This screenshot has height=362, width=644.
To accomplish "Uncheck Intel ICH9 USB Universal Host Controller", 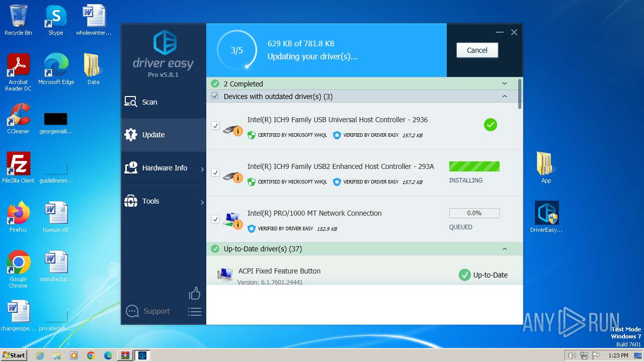I will pyautogui.click(x=215, y=126).
